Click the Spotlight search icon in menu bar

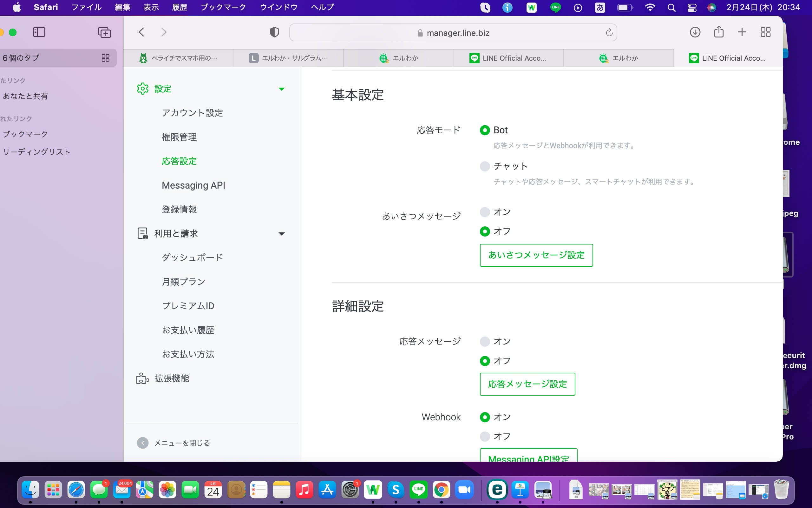click(671, 7)
